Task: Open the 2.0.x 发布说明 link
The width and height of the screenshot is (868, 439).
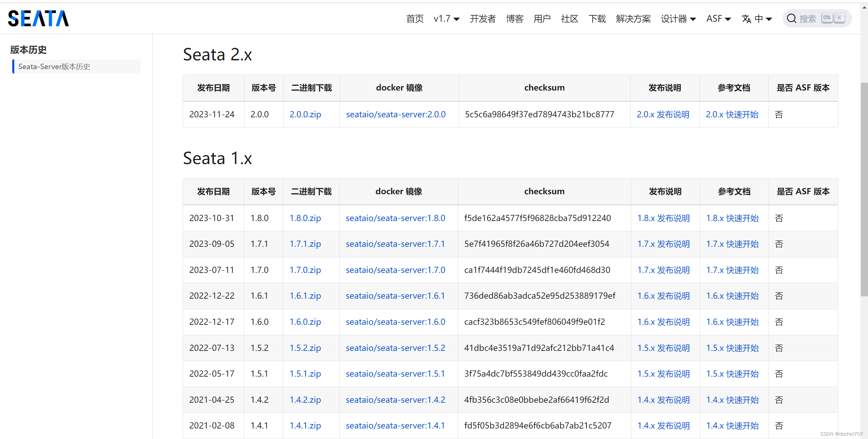Action: click(663, 114)
